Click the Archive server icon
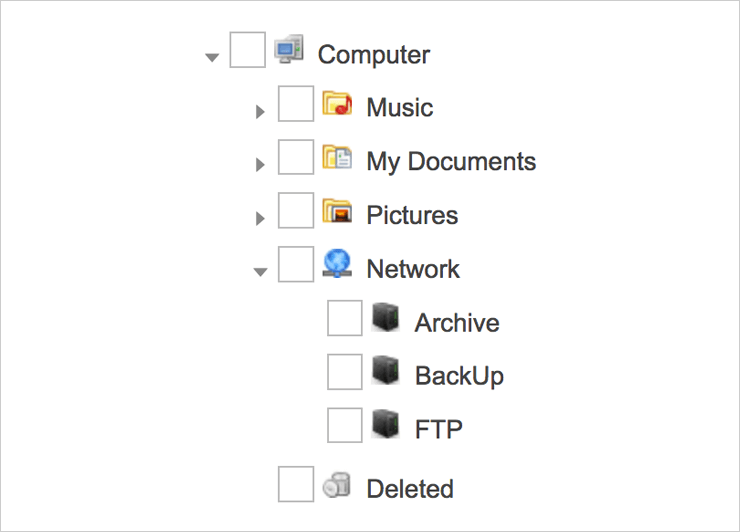Screen dimensions: 740x532 coord(386,318)
